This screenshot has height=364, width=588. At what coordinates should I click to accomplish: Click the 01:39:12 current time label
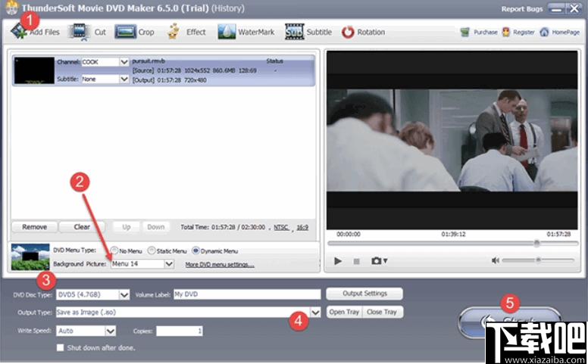tap(453, 234)
